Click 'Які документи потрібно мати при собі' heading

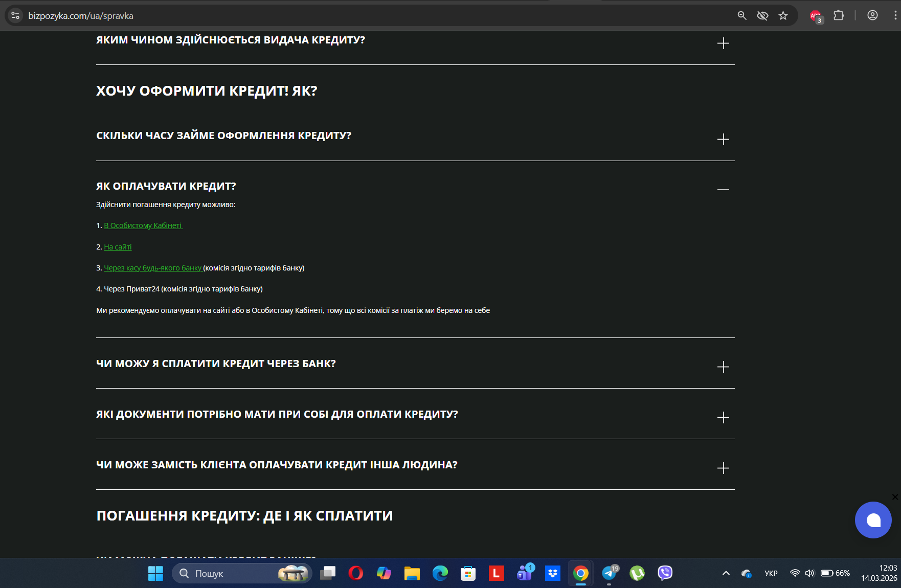[x=277, y=414]
